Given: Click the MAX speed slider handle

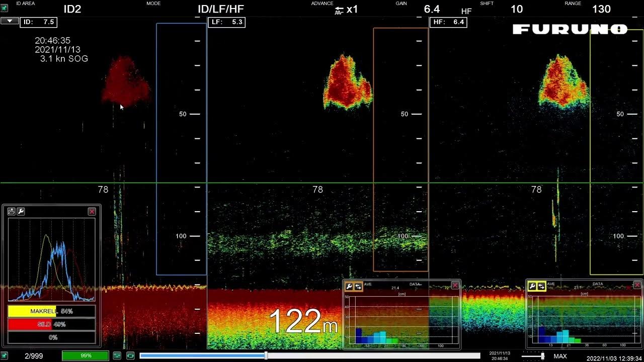Looking at the screenshot, I should click(542, 356).
